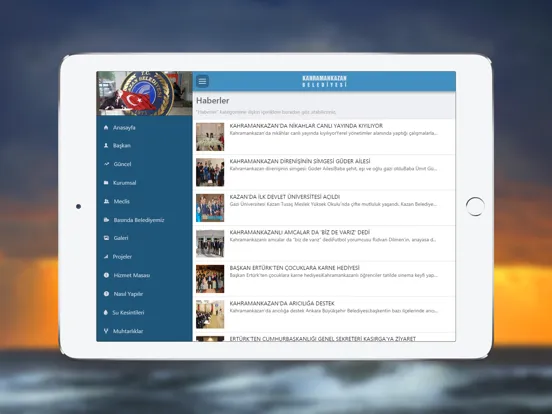Click thumbnail of Karne Hediyesi news
Viewport: 552px width, 414px height.
coord(210,279)
